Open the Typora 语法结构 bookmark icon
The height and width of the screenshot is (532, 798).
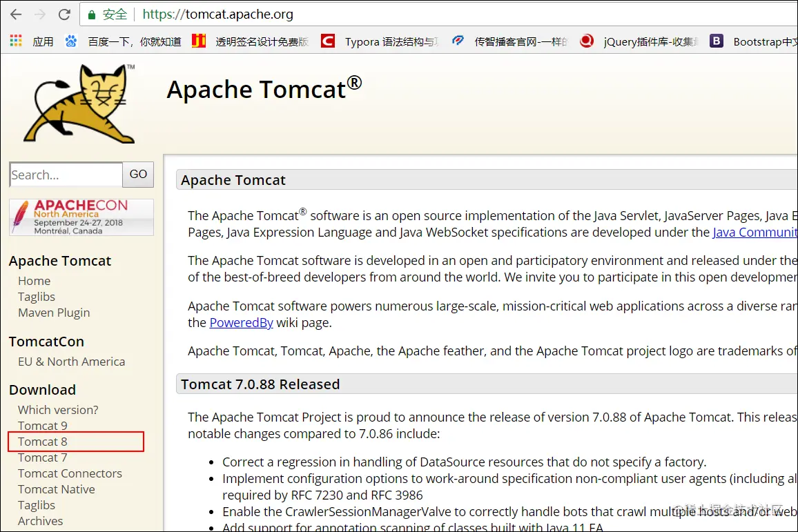coord(328,41)
